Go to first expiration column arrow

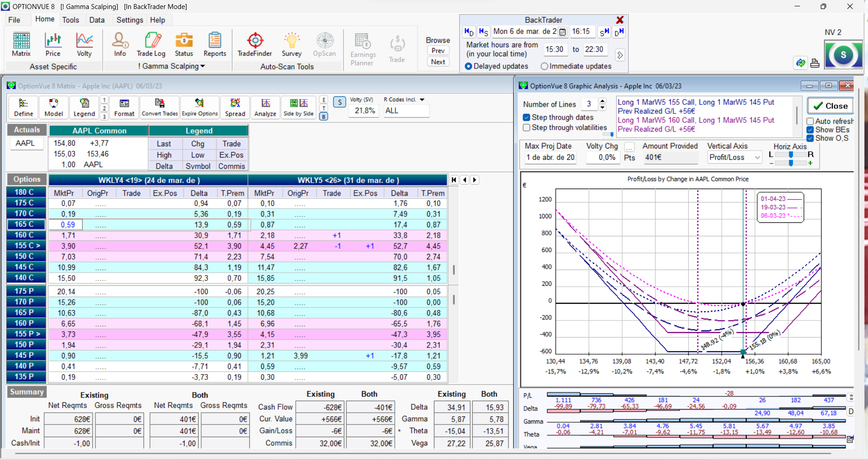coord(454,180)
